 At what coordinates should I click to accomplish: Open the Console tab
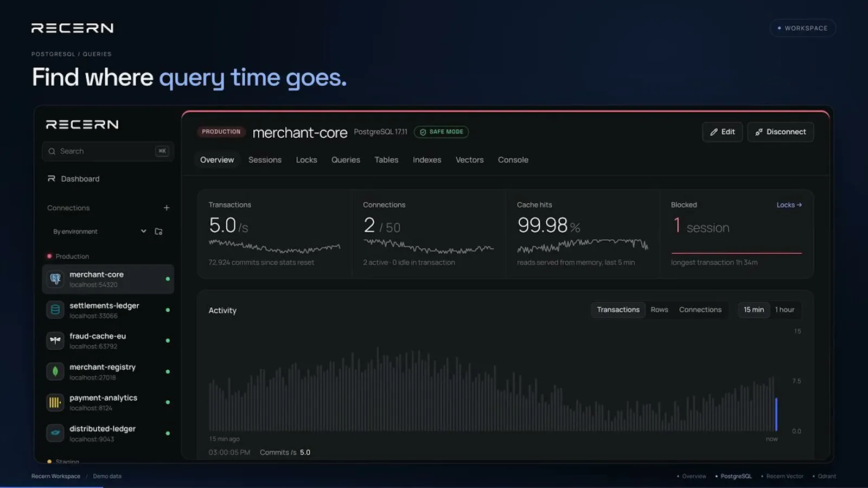[x=513, y=160]
